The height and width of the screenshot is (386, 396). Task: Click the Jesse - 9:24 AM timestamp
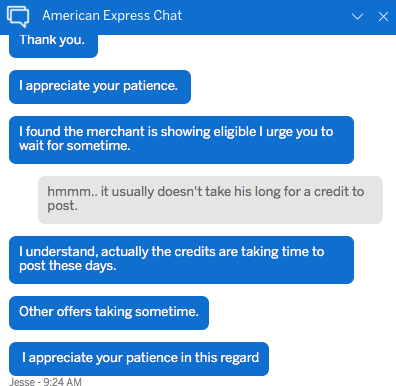pos(45,381)
